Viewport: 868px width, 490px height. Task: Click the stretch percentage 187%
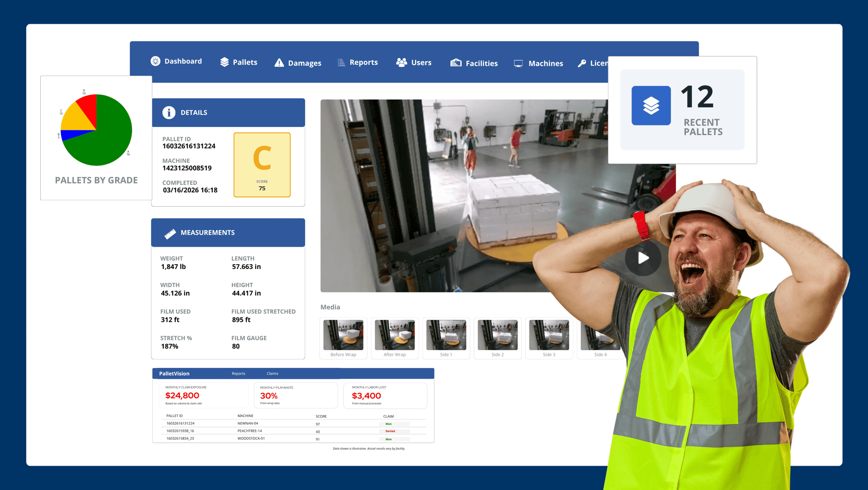click(x=169, y=346)
